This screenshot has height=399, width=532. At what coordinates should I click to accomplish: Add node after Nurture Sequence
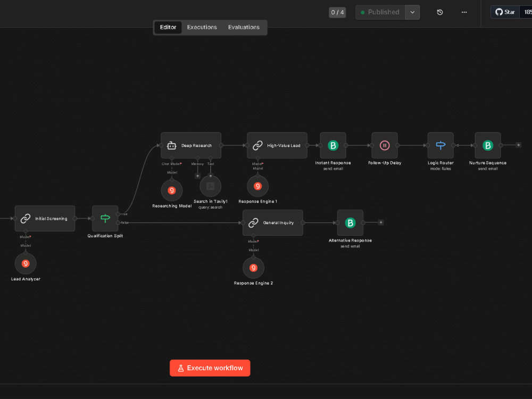click(518, 145)
